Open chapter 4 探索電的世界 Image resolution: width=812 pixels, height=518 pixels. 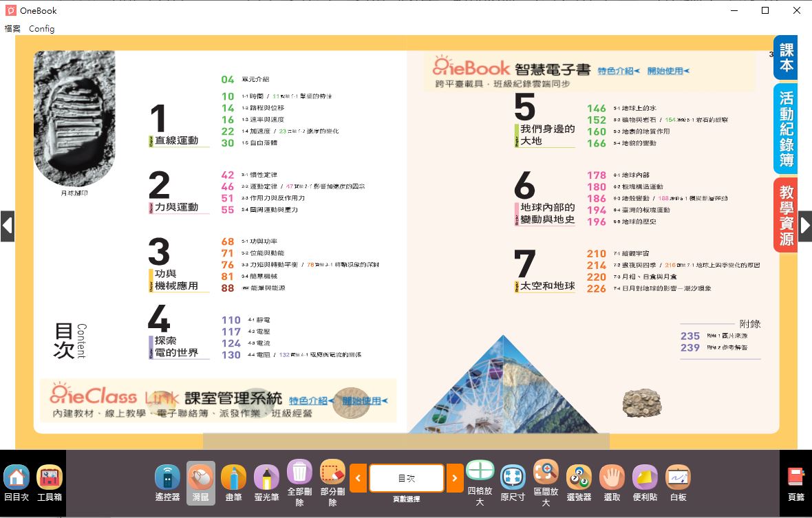178,331
